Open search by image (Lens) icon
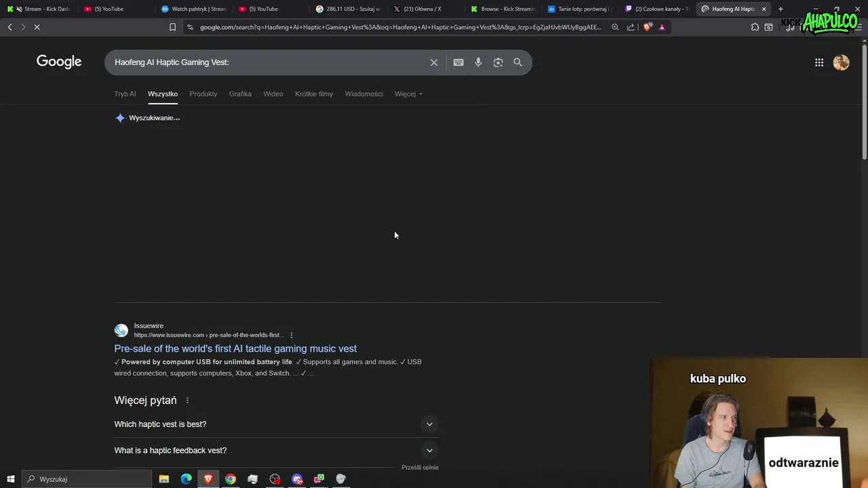The image size is (868, 488). coord(498,62)
